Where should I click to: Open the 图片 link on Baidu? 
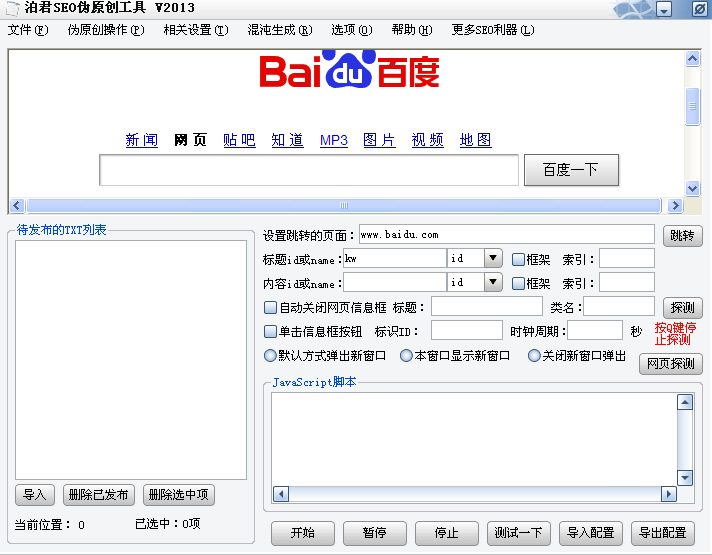[x=379, y=140]
